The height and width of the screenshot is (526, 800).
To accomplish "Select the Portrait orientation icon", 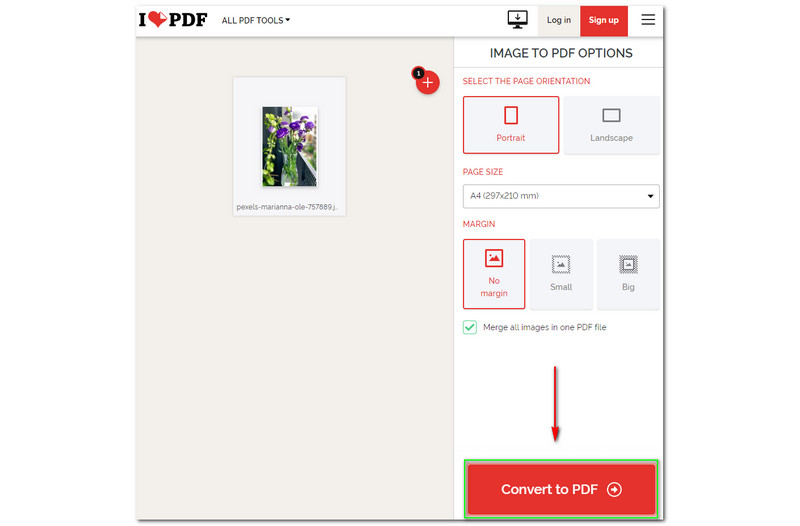I will [511, 115].
